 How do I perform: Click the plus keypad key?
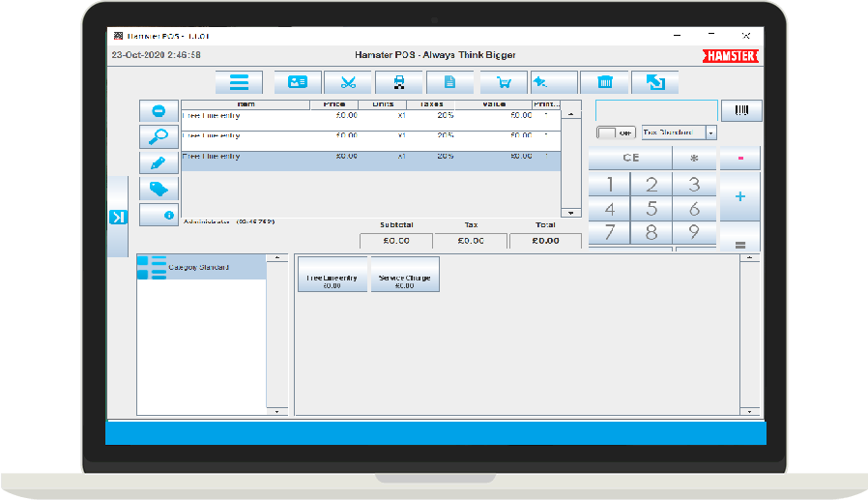[x=740, y=196]
